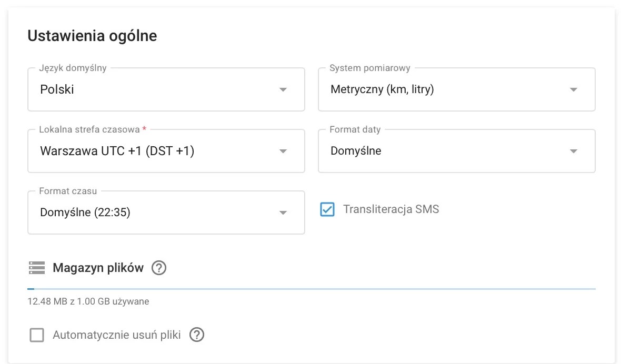Image resolution: width=621 pixels, height=364 pixels.
Task: Click the Warszawa UTC +1 timezone value
Action: [117, 151]
